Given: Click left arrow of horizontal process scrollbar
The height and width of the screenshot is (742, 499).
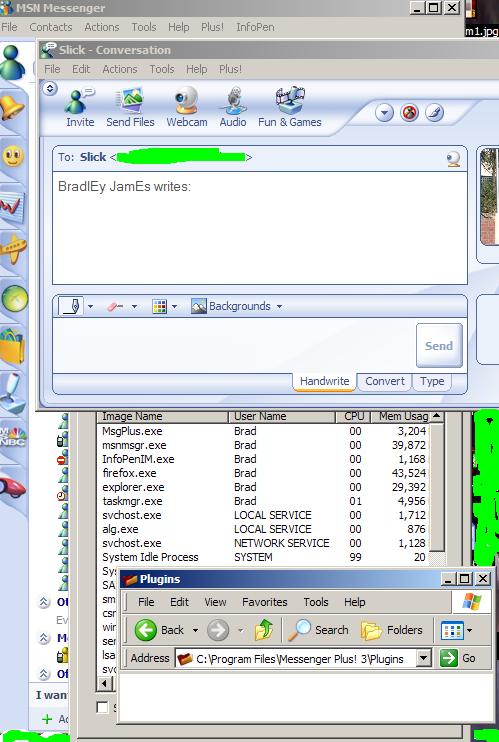Looking at the screenshot, I should coord(105,683).
